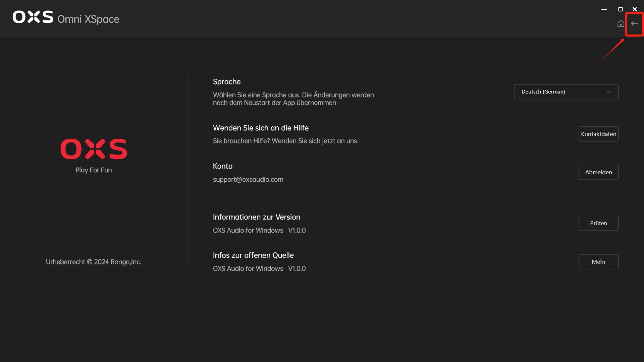The image size is (644, 362).
Task: Expand language list via the chevron arrow
Action: pos(608,92)
